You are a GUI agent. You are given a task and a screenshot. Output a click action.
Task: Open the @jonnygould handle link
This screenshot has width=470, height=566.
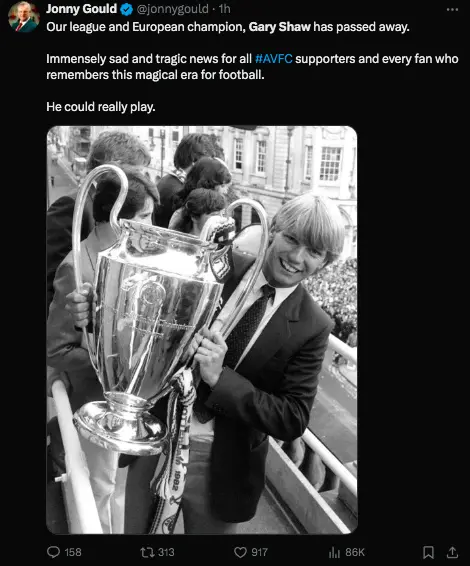click(x=173, y=9)
